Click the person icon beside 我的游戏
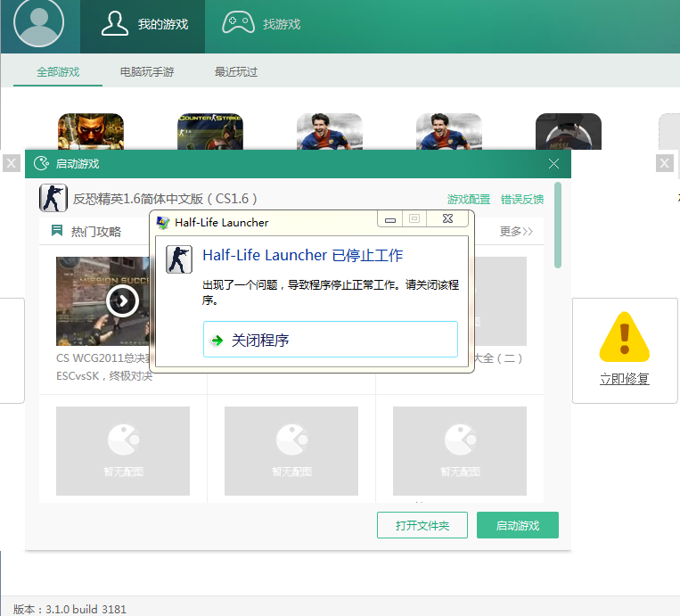 [115, 23]
